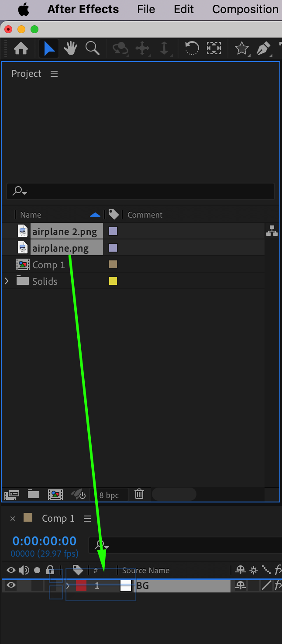Open the Composition menu
282x644 pixels.
(245, 9)
